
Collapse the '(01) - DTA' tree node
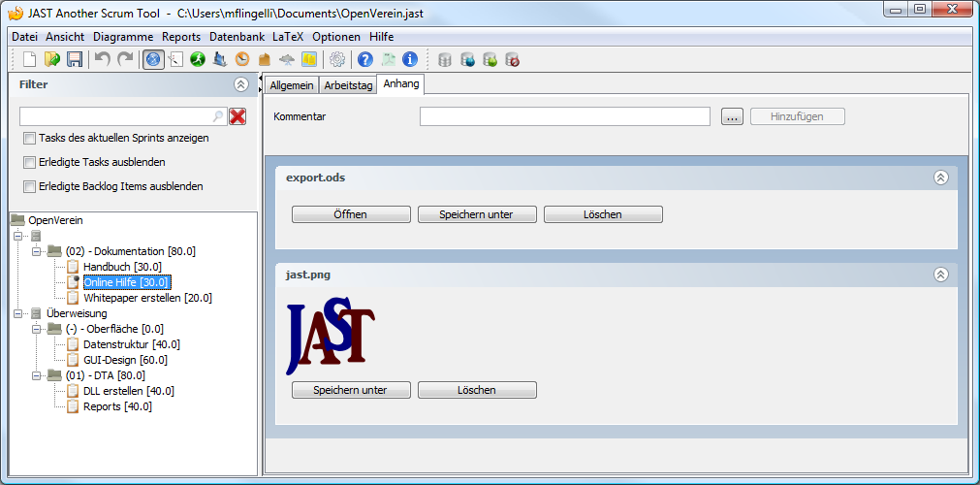(36, 375)
